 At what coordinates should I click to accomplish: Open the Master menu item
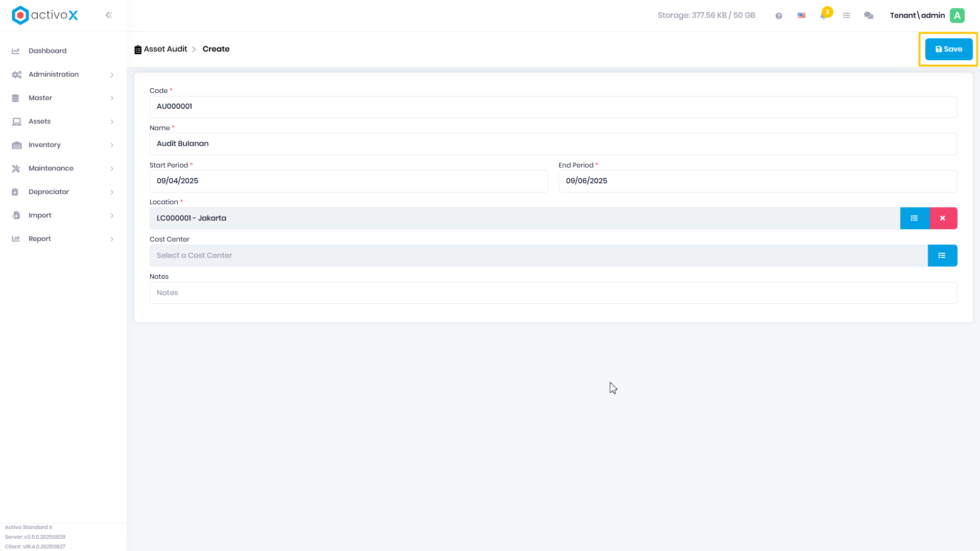[63, 98]
